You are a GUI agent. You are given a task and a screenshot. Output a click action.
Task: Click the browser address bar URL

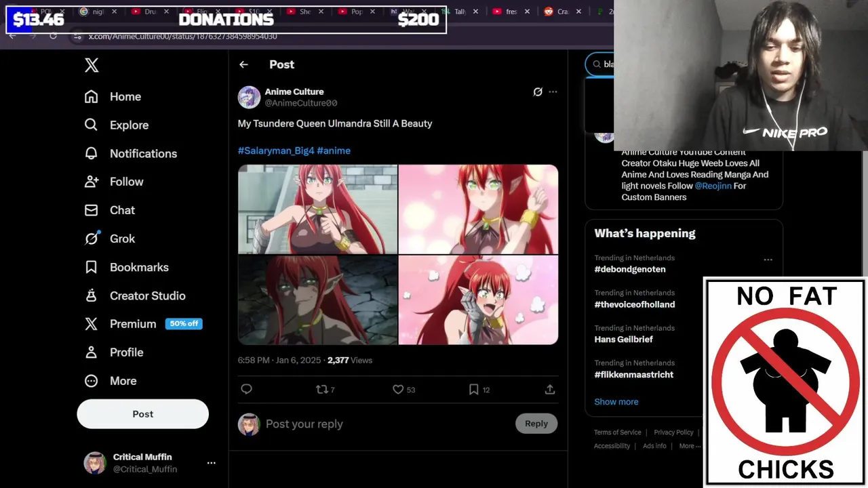tap(182, 36)
